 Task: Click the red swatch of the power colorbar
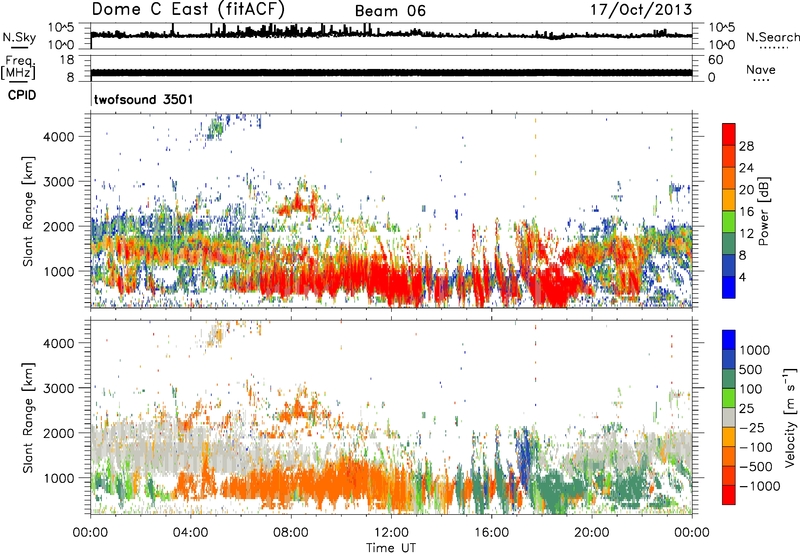(x=729, y=134)
